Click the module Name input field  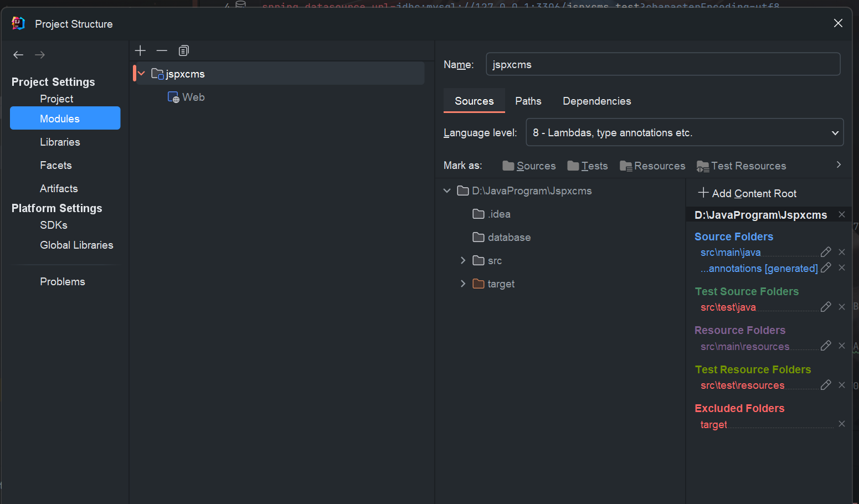[x=662, y=64]
